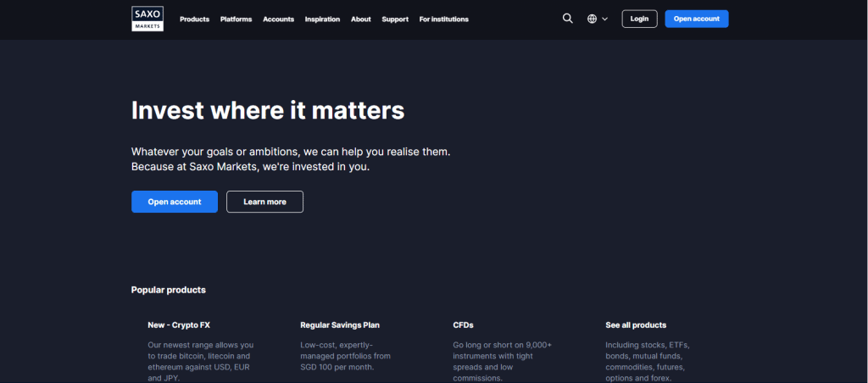Click the Login button
Viewport: 868px width, 383px height.
tap(639, 19)
